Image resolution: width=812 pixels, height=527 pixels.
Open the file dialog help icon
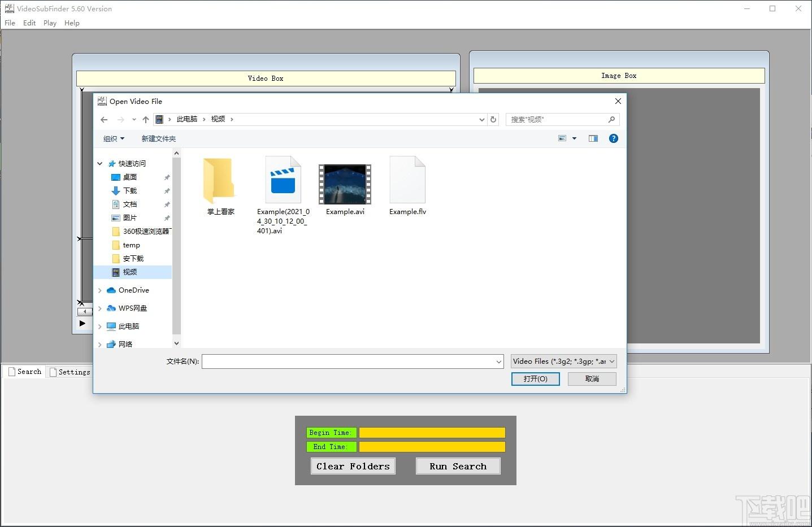(614, 138)
